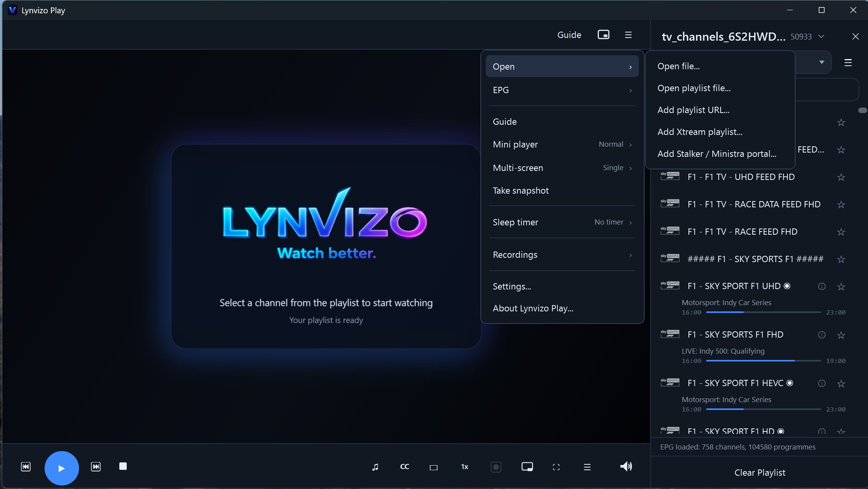The width and height of the screenshot is (868, 489).
Task: Favorite F1 - SKY SPORT F1 UHD channel
Action: coord(841,287)
